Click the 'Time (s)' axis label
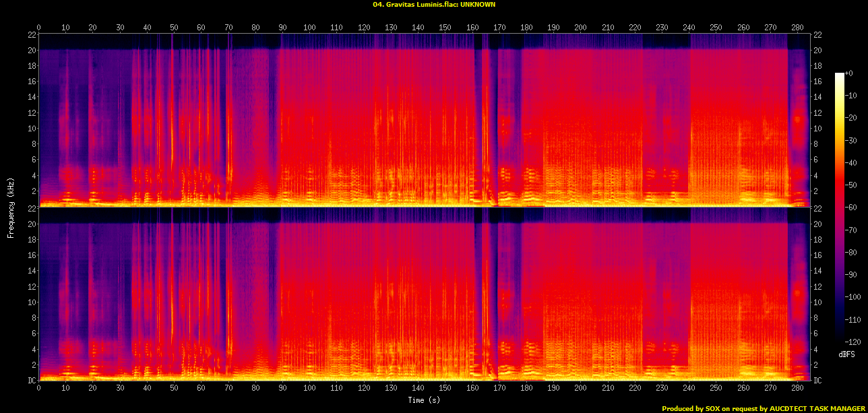This screenshot has width=868, height=413. point(425,400)
